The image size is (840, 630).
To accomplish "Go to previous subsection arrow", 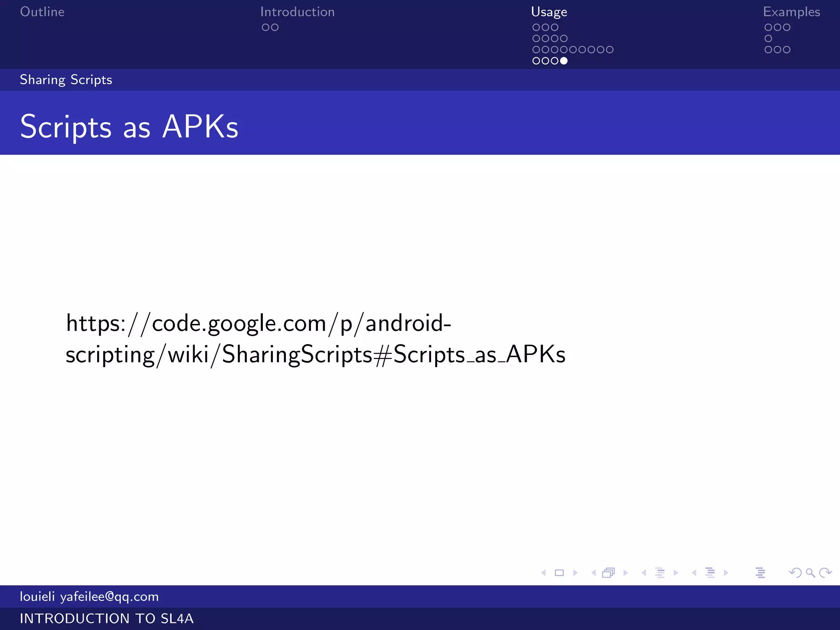I will tap(644, 573).
